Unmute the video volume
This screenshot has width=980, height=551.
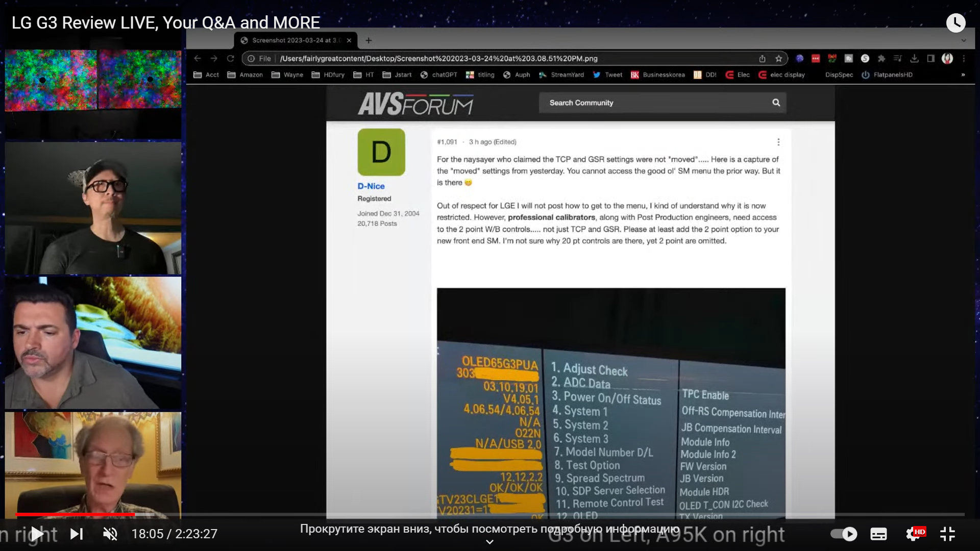pyautogui.click(x=110, y=534)
